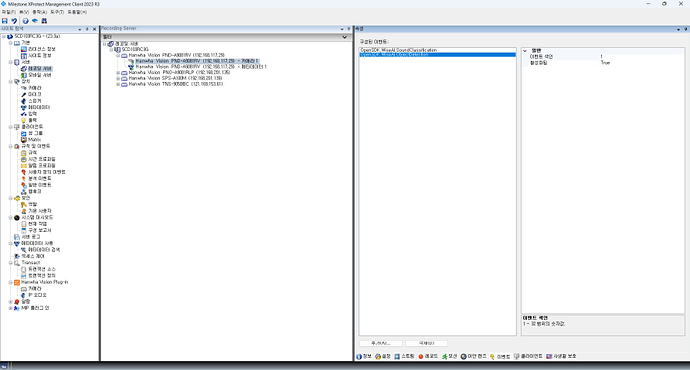Select the 모바일 서버 node
The height and width of the screenshot is (370, 690).
pyautogui.click(x=40, y=75)
